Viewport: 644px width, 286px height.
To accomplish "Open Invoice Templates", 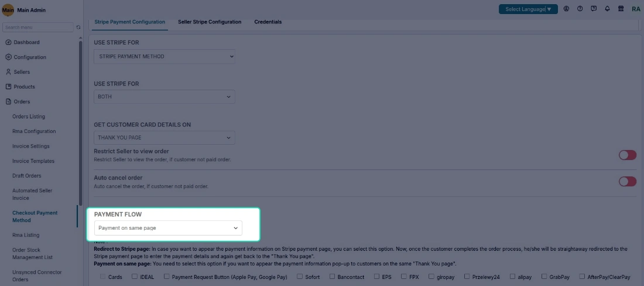I will [x=33, y=161].
